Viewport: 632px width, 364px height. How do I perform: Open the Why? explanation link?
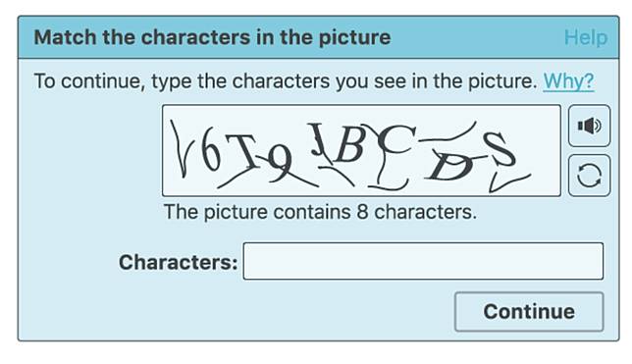coord(568,81)
